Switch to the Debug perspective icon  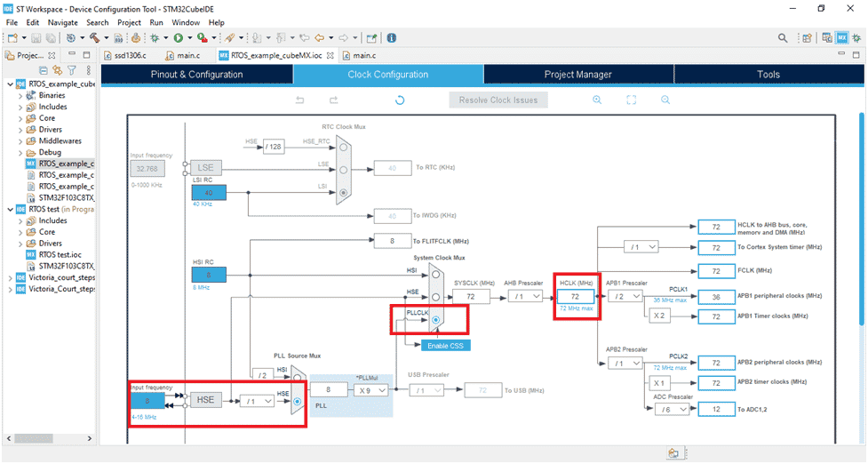pyautogui.click(x=856, y=38)
